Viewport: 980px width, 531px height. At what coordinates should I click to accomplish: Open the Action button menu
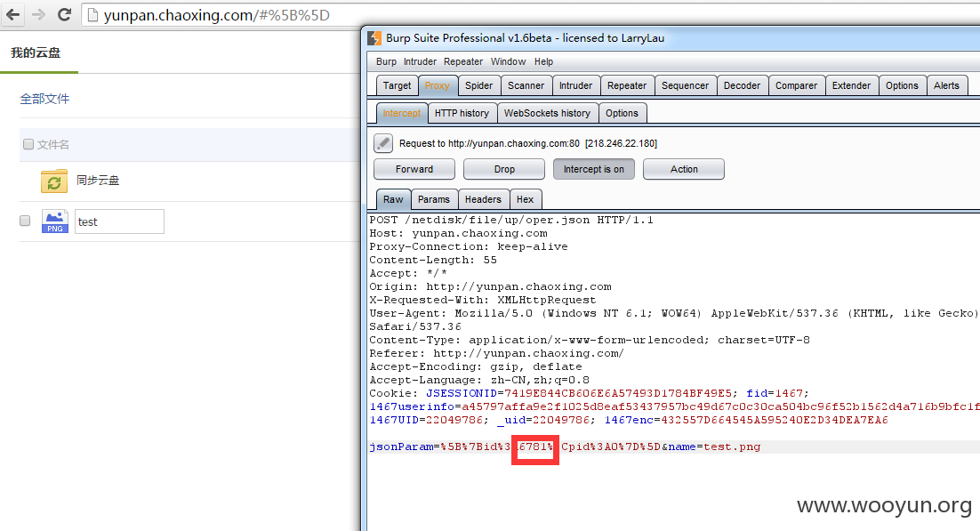(x=684, y=169)
